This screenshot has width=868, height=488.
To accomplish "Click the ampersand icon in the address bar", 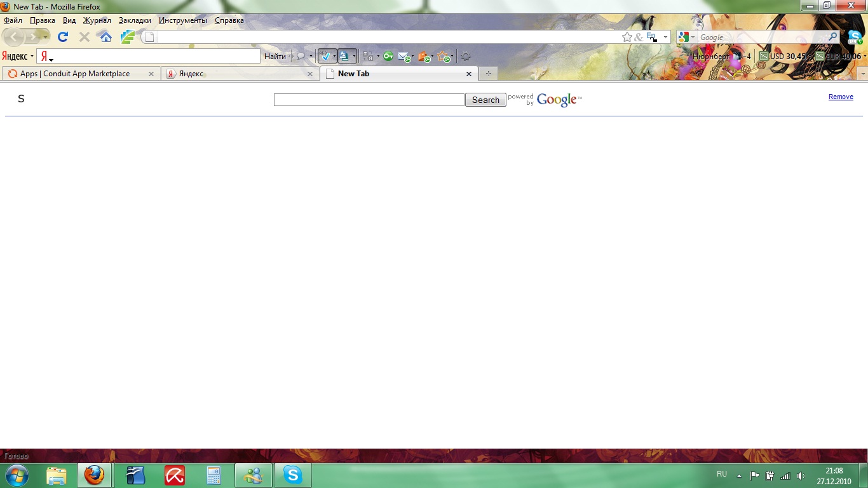I will [639, 37].
